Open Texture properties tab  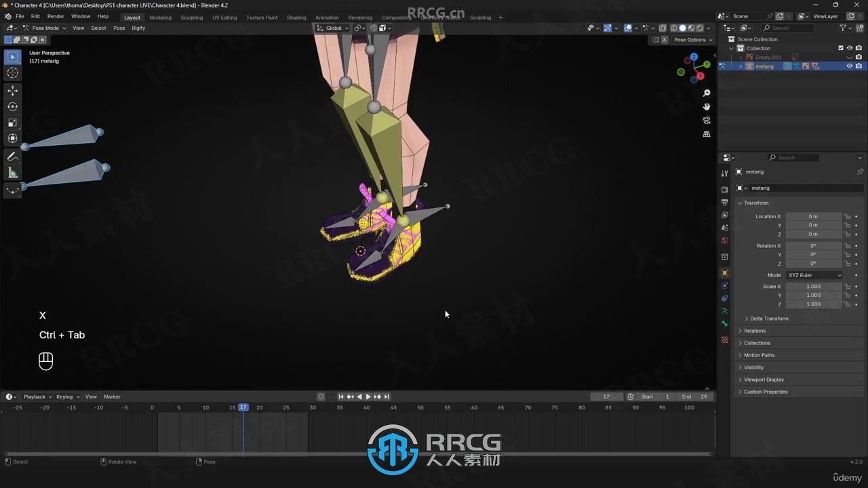pyautogui.click(x=724, y=340)
